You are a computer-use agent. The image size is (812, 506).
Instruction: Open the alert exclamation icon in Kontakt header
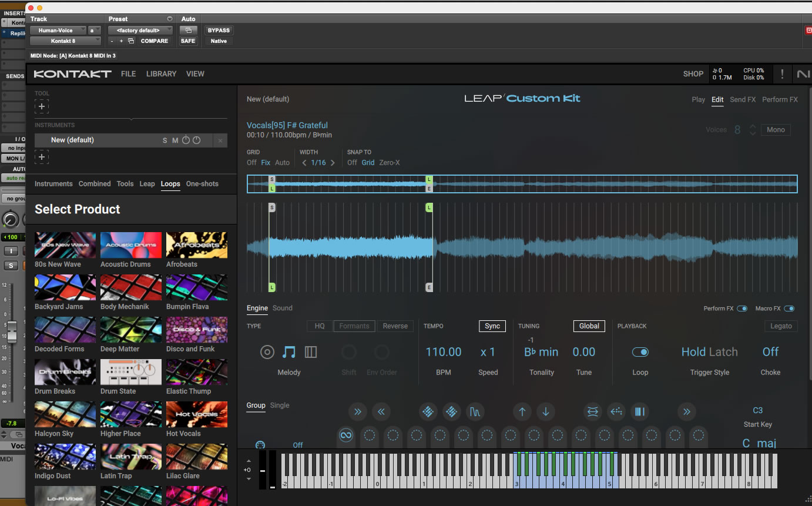point(782,74)
